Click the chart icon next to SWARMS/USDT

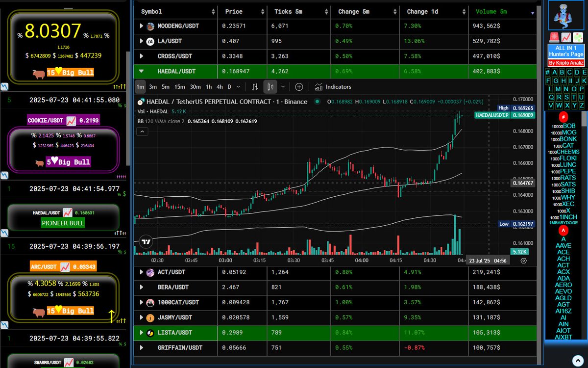(68, 362)
